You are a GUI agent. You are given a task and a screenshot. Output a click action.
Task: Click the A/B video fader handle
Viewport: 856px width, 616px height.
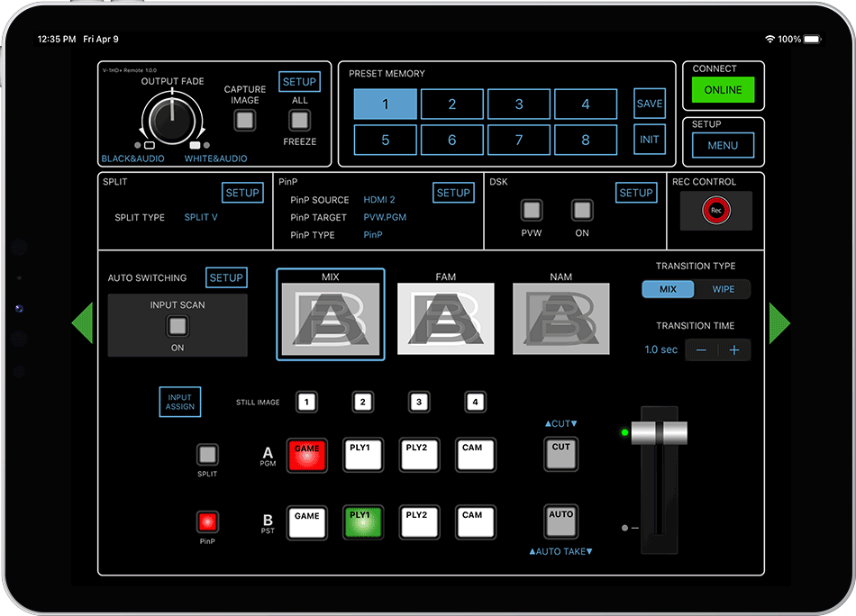tap(658, 433)
